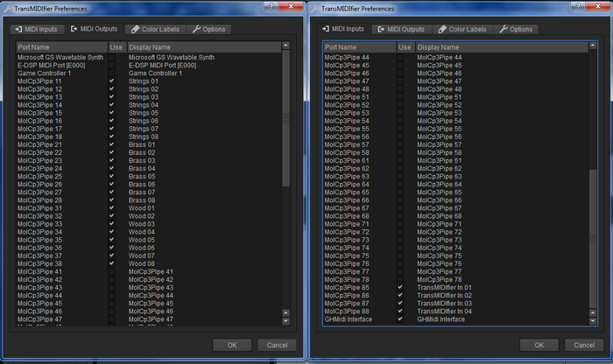Toggle Use for TransMIDIfier In 01 row
This screenshot has height=364, width=613.
tap(400, 288)
